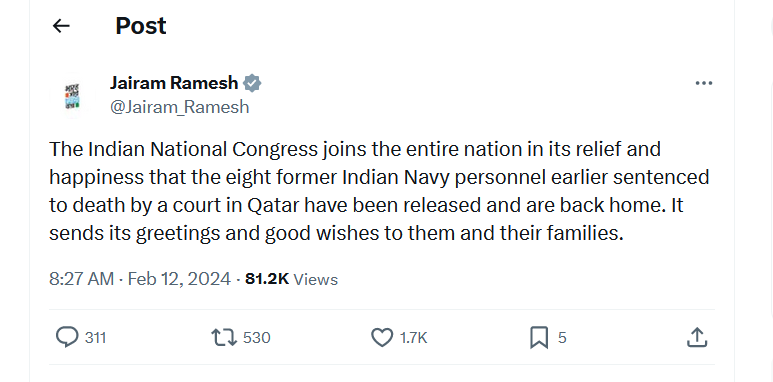The width and height of the screenshot is (773, 382).
Task: Click the word Views beside 81.2K
Action: (x=316, y=279)
